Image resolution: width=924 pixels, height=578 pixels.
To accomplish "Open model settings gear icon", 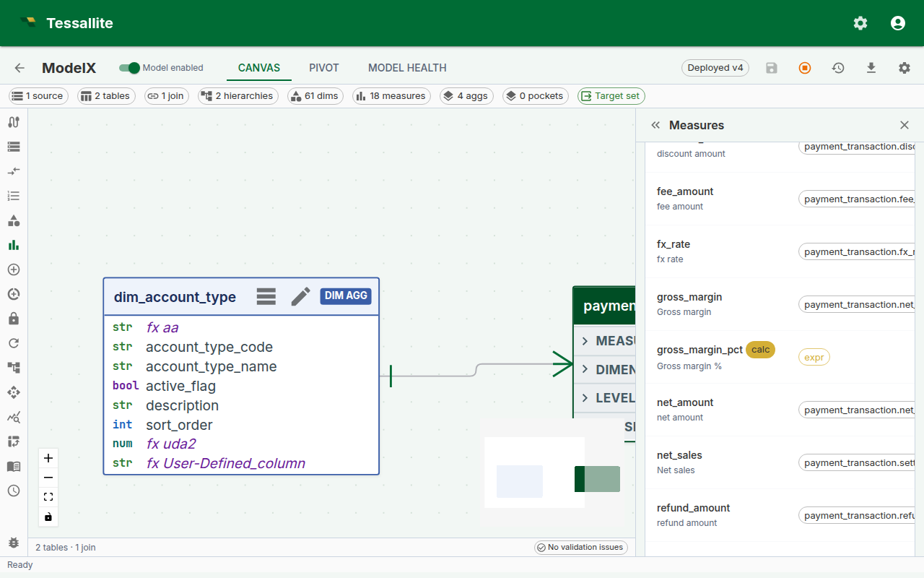I will coord(905,68).
